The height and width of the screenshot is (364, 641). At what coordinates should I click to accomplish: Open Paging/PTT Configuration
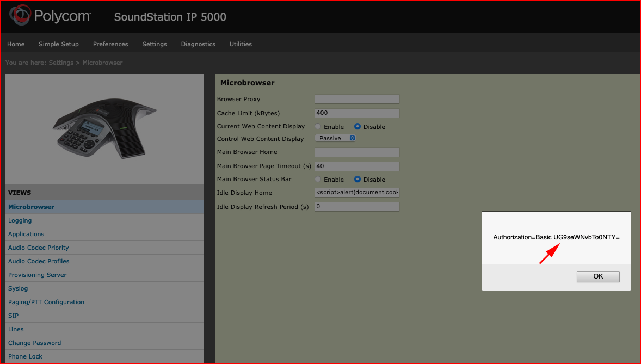pyautogui.click(x=46, y=302)
